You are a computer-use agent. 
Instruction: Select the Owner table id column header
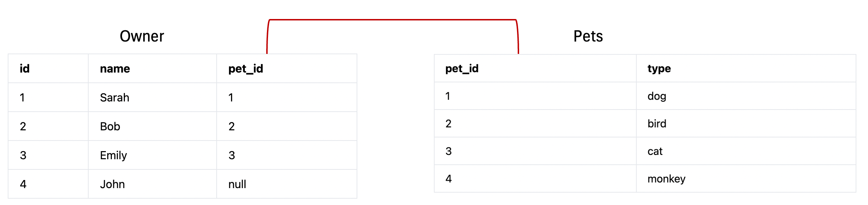(48, 68)
